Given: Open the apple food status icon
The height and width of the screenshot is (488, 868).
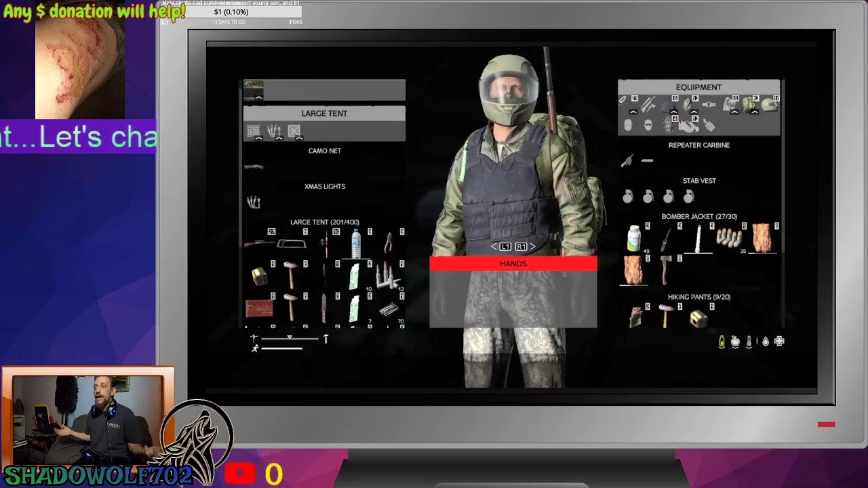Looking at the screenshot, I should 735,342.
